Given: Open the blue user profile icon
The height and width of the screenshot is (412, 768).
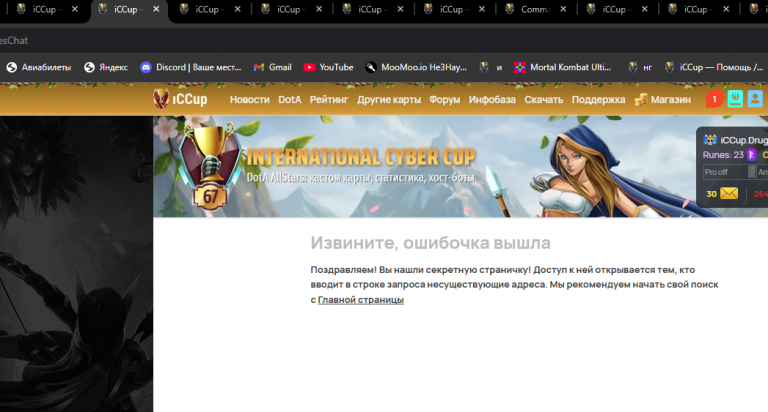Looking at the screenshot, I should coord(755,99).
